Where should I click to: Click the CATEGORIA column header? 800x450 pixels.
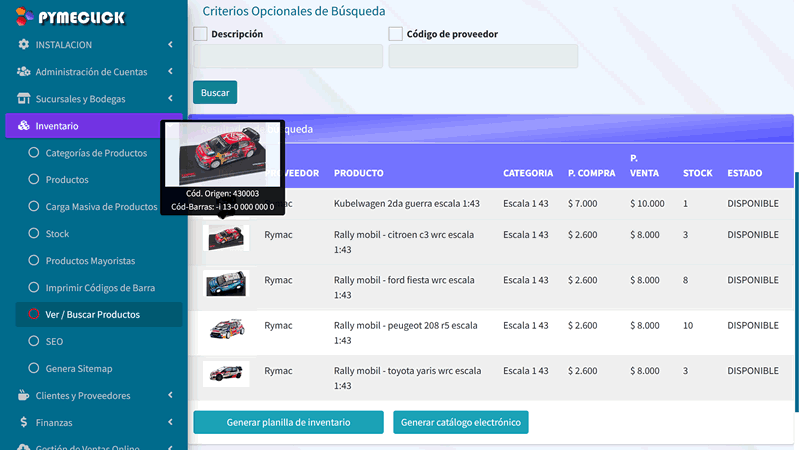(x=528, y=173)
